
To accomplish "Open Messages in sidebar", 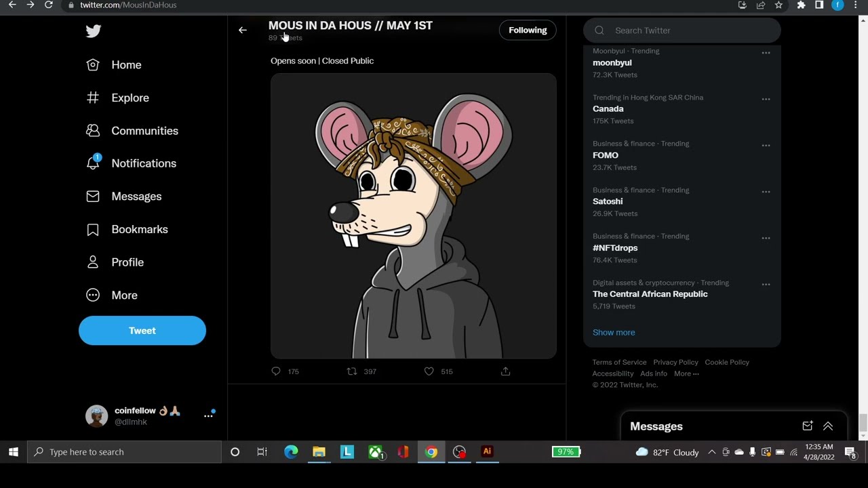I will click(124, 197).
